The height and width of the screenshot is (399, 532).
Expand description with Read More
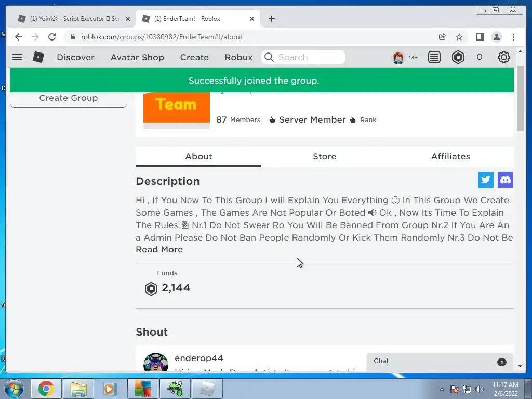[x=159, y=249]
